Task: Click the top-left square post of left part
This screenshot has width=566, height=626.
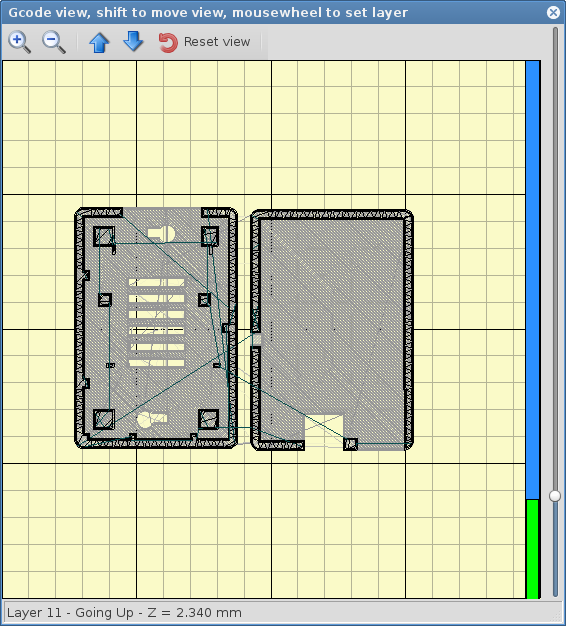Action: tap(104, 236)
